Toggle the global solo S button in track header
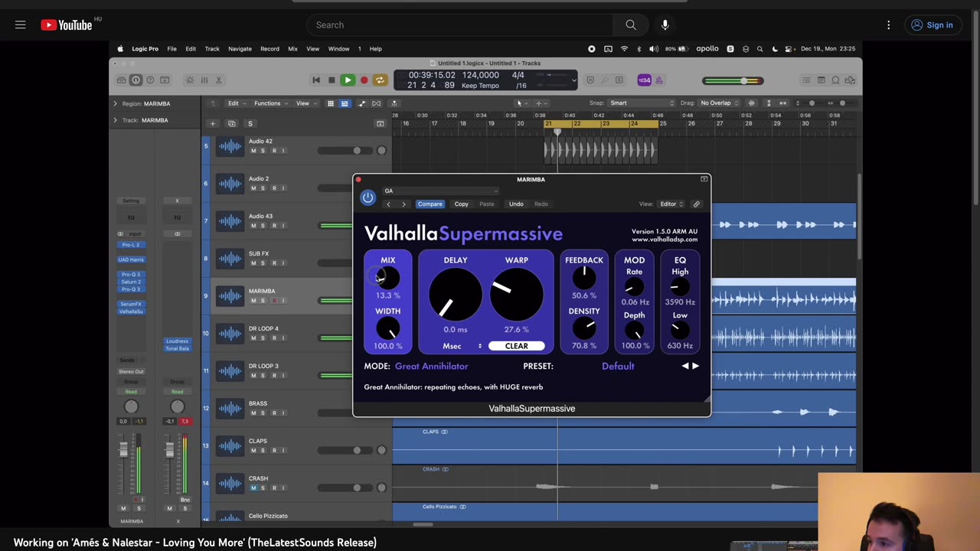This screenshot has height=551, width=980. pos(250,123)
